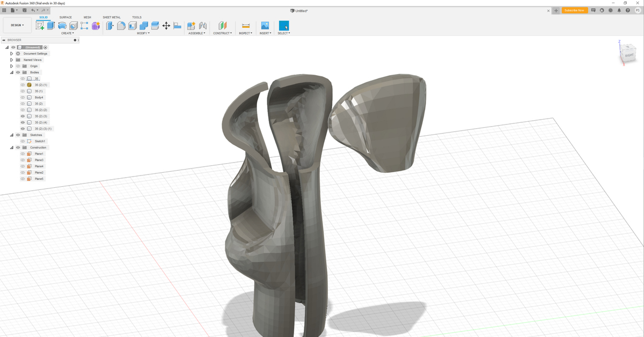The width and height of the screenshot is (644, 337).
Task: Click the Extrude tool icon
Action: point(51,25)
